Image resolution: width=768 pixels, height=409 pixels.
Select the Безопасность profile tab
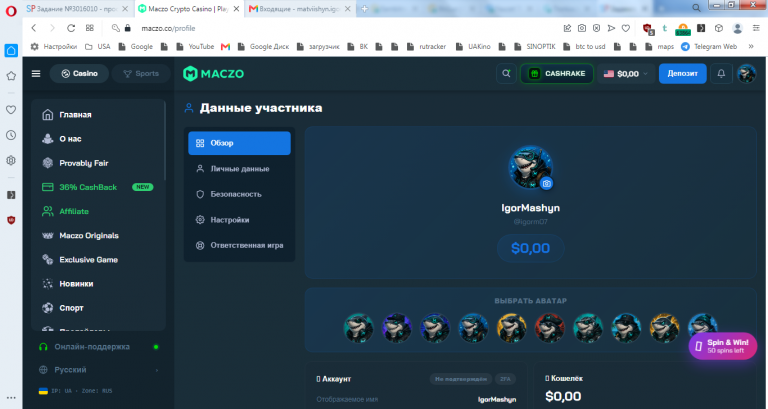[x=240, y=194]
